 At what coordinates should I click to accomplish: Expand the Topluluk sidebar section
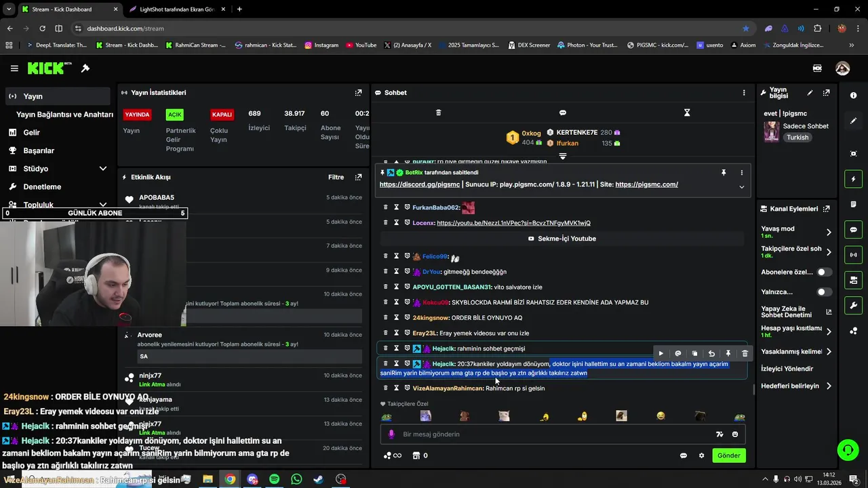pyautogui.click(x=103, y=205)
